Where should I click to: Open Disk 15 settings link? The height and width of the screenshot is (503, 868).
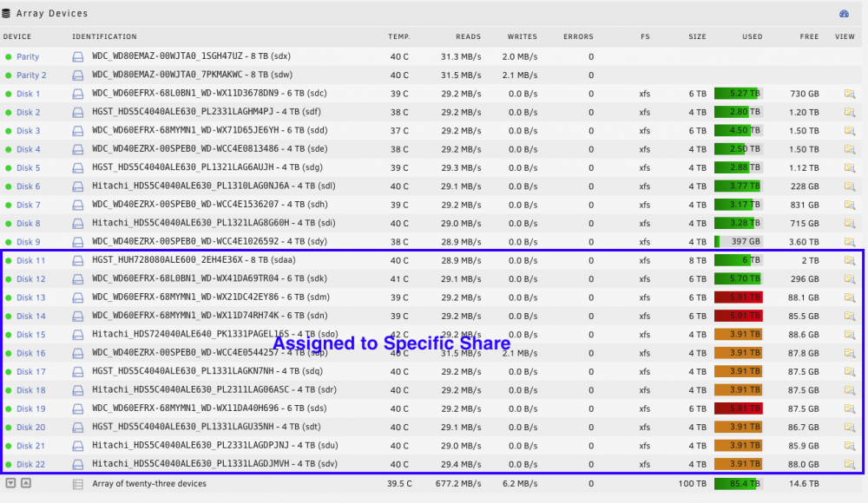coord(31,335)
